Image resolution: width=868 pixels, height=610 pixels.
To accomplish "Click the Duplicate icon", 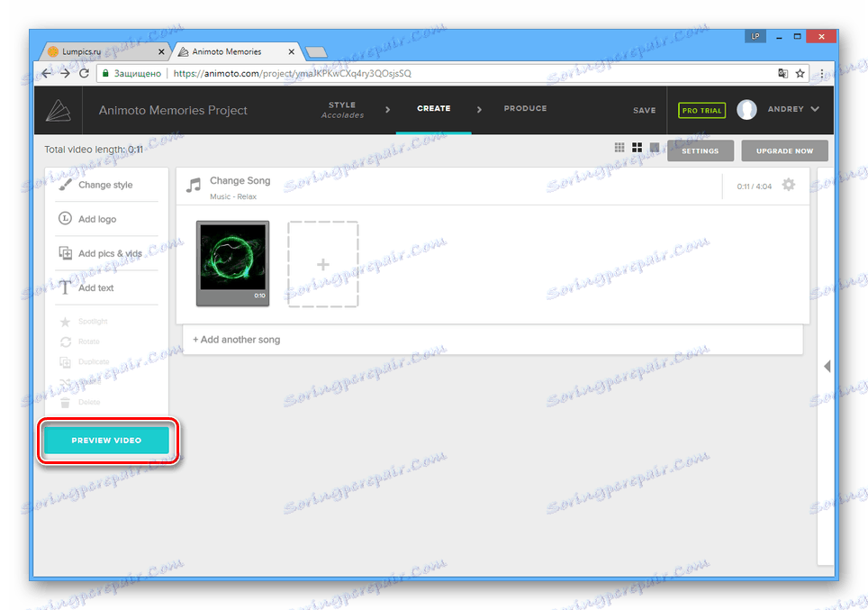I will (66, 362).
